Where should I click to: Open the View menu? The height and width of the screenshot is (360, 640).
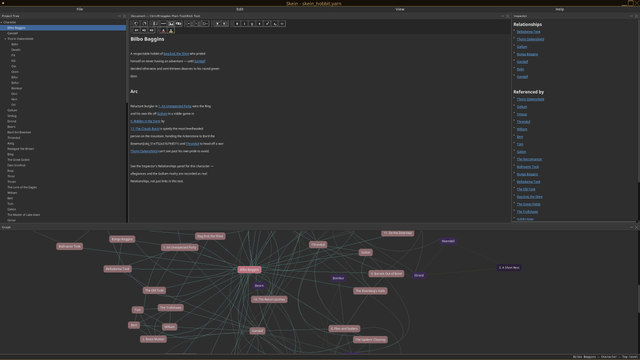400,9
